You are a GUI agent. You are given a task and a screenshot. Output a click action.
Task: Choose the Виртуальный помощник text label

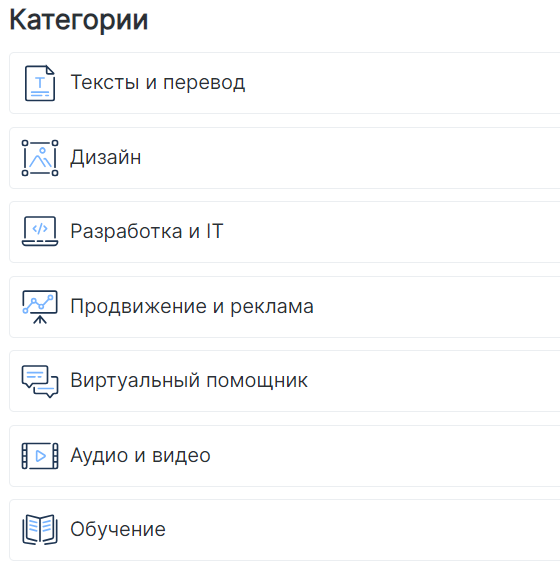(189, 380)
